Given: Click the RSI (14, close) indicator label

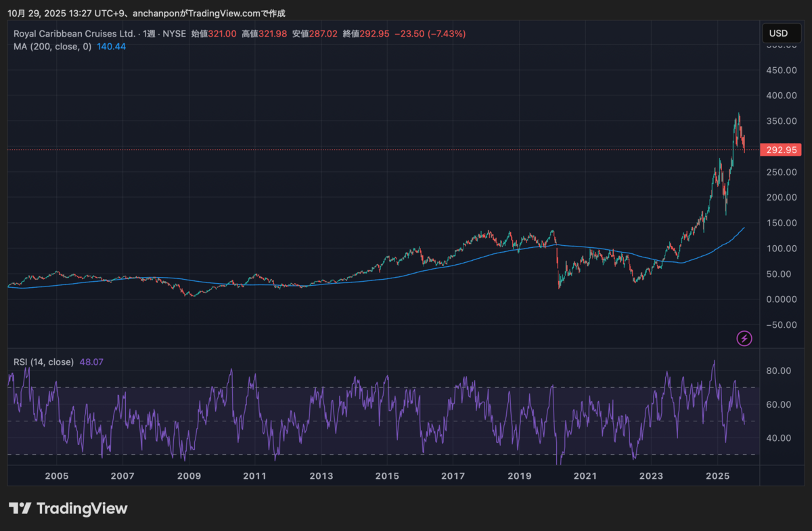Looking at the screenshot, I should (x=43, y=362).
